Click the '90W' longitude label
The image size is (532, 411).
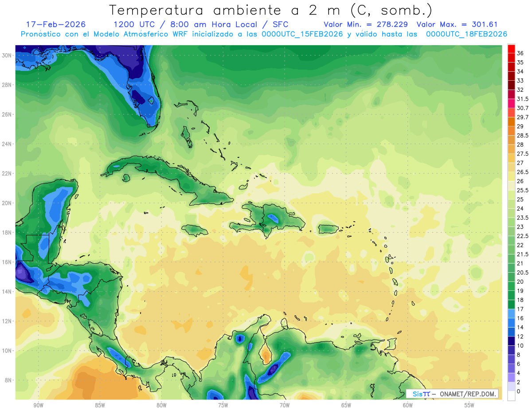point(38,405)
